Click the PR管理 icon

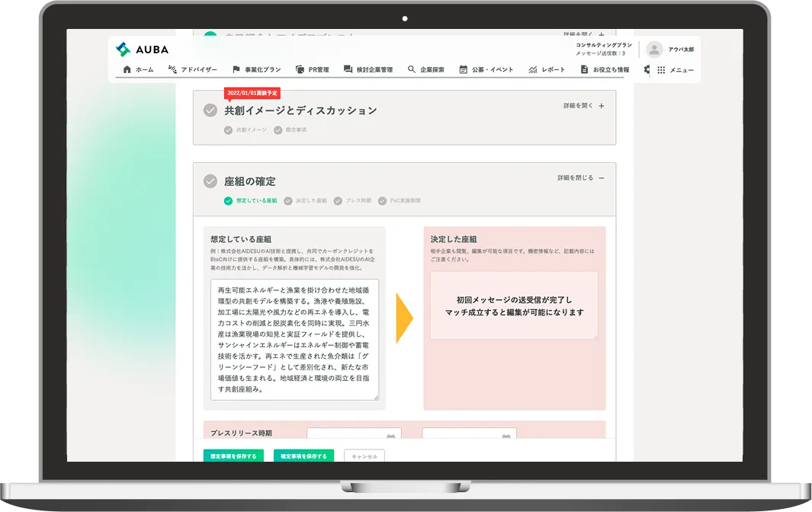tap(300, 69)
